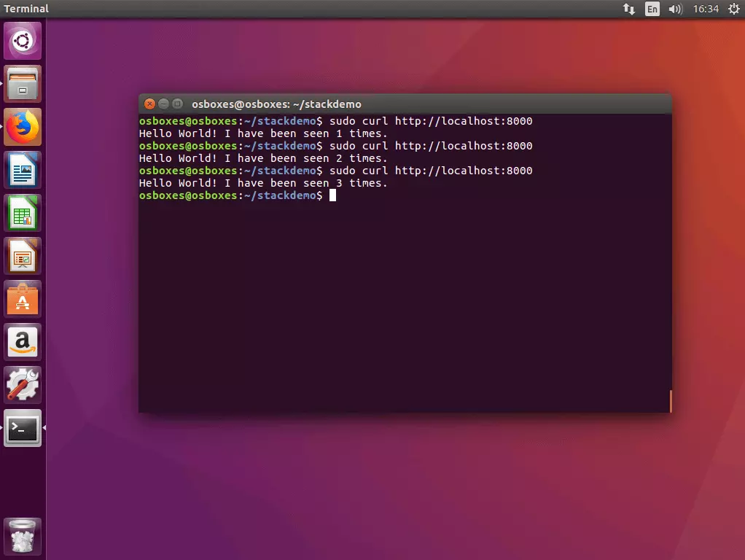
Task: Open the Ubuntu Dash search launcher
Action: tap(23, 41)
